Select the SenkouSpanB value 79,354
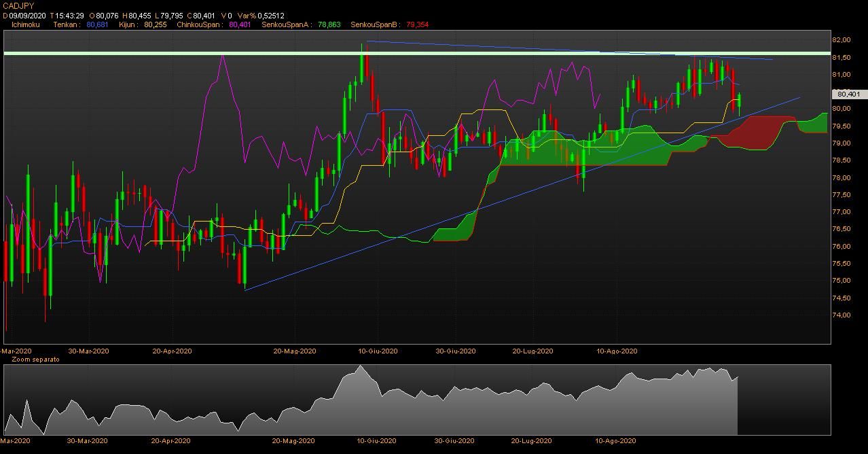 pos(417,24)
